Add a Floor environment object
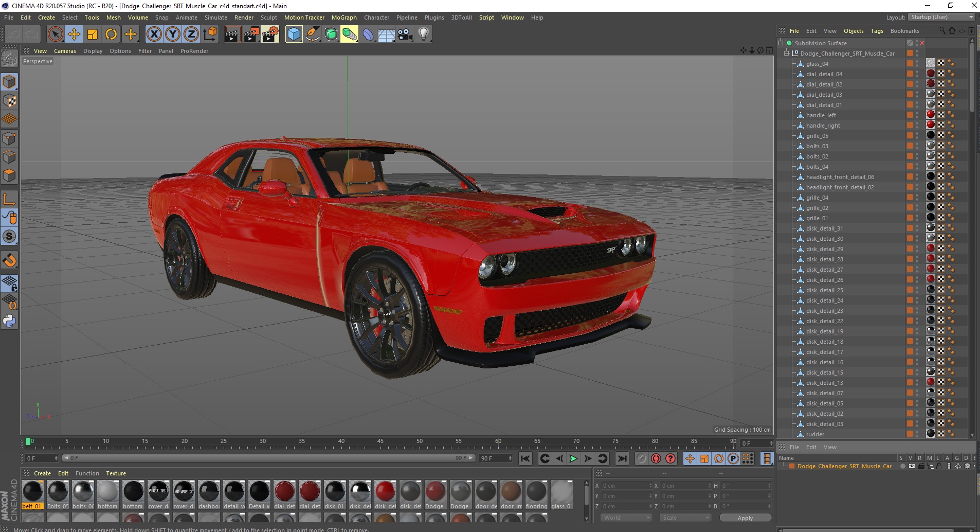The width and height of the screenshot is (980, 532). click(x=387, y=34)
